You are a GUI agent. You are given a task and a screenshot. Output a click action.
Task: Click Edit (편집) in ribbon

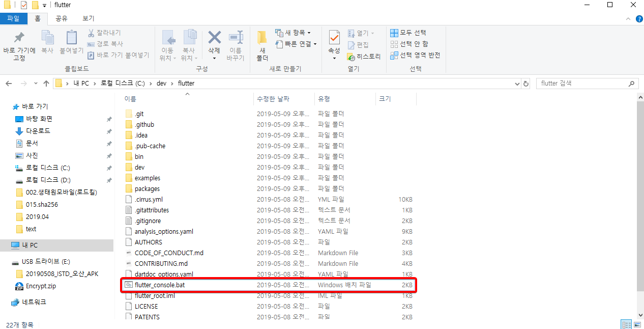click(358, 45)
